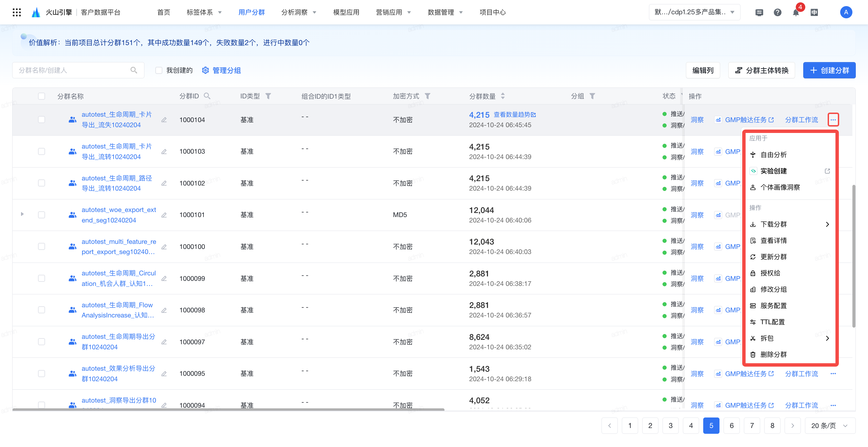Click the more options dots for row 1000104
This screenshot has height=447, width=868.
pyautogui.click(x=833, y=120)
